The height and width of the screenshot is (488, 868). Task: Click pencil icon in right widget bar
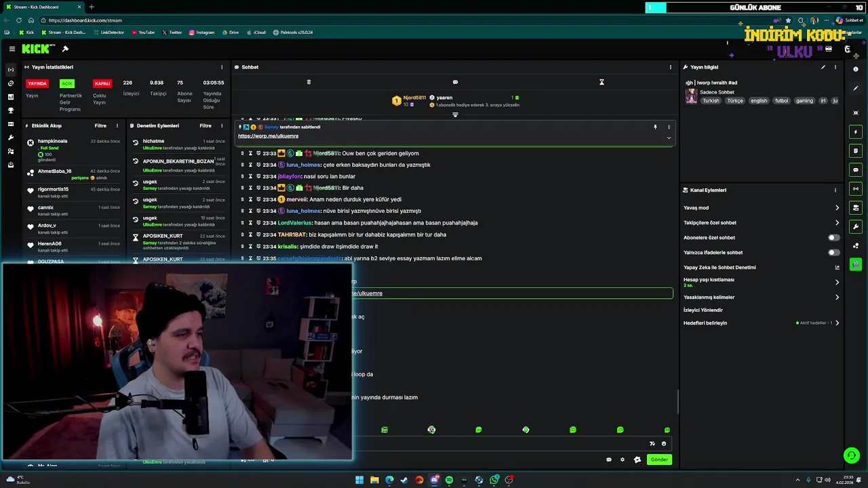[856, 88]
